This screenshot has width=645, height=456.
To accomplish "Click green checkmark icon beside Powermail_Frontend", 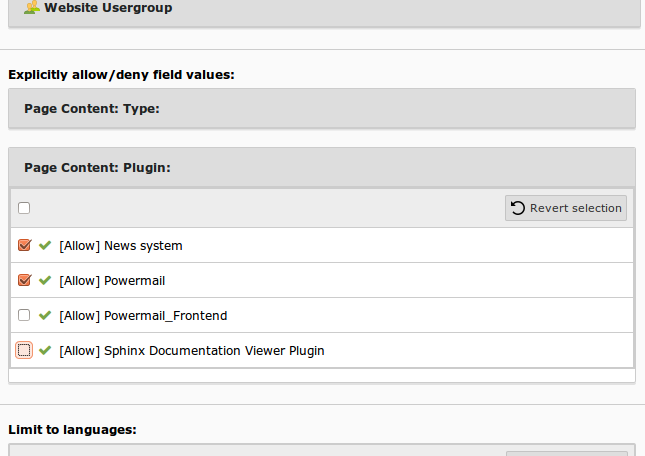I will 45,315.
